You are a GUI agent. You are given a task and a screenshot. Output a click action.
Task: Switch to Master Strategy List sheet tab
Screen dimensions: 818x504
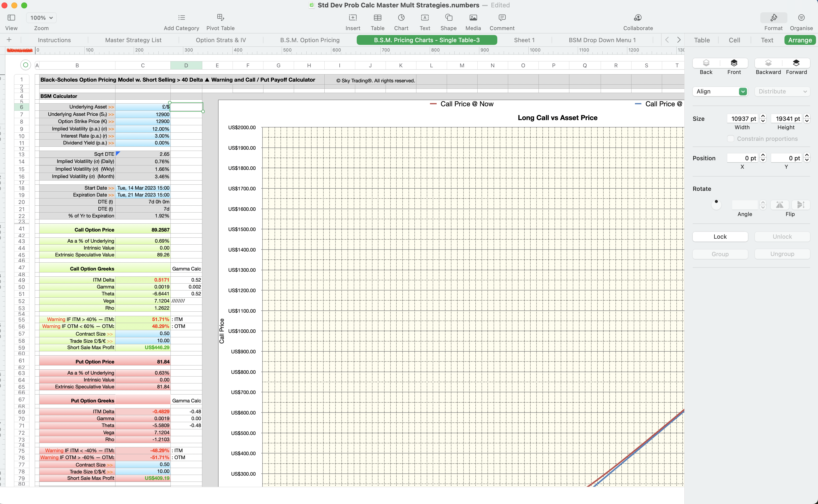point(133,40)
